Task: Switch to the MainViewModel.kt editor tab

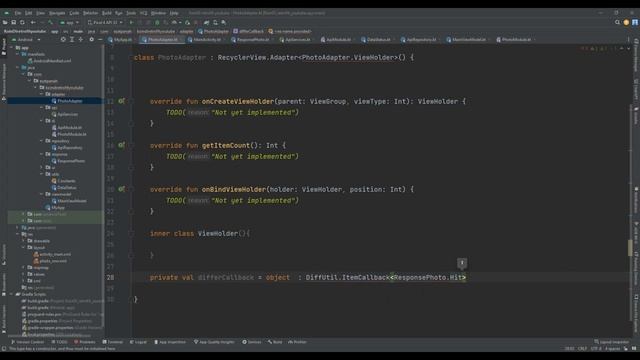Action: click(469, 40)
